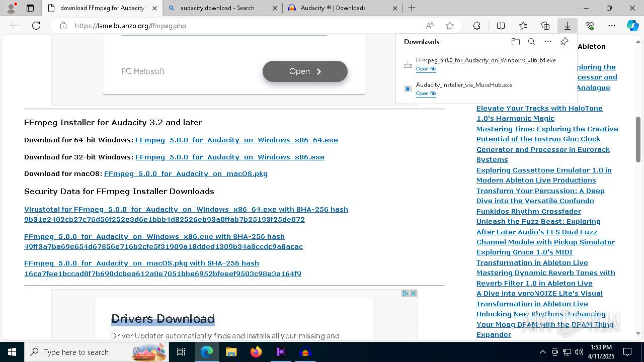The width and height of the screenshot is (644, 362).
Task: Open the browser profile icon
Action: pyautogui.click(x=11, y=8)
